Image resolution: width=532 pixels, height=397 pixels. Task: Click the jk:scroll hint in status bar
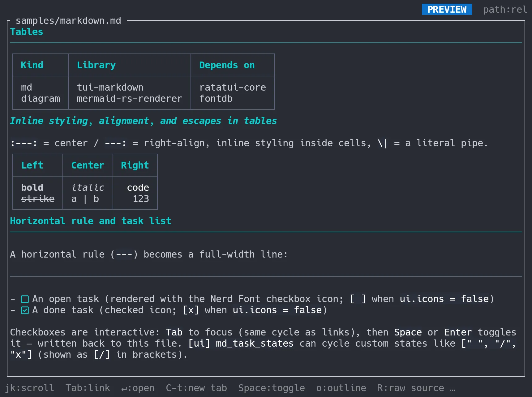pos(29,388)
